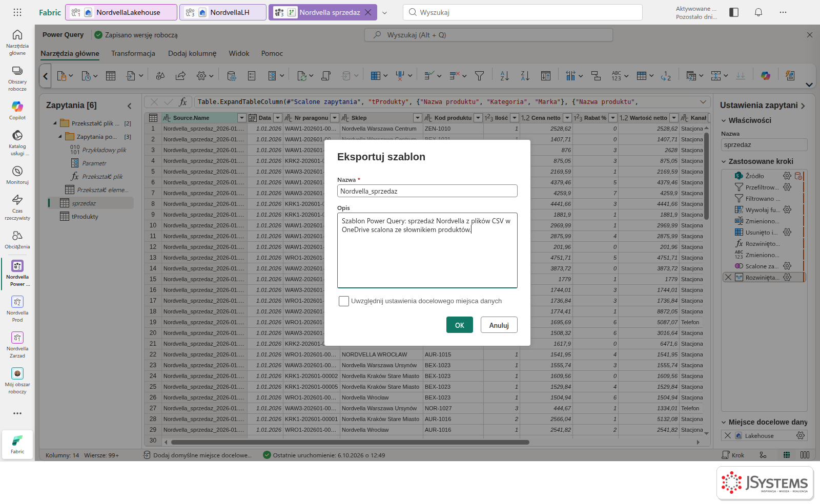The image size is (820, 504).
Task: Open settings gear for Lakehouse destination
Action: 801,435
